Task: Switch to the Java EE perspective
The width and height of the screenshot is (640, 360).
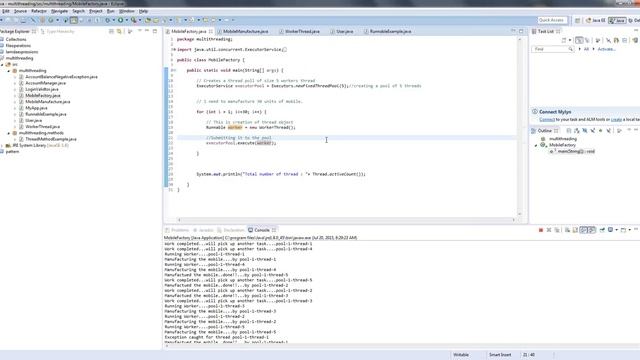Action: [596, 20]
